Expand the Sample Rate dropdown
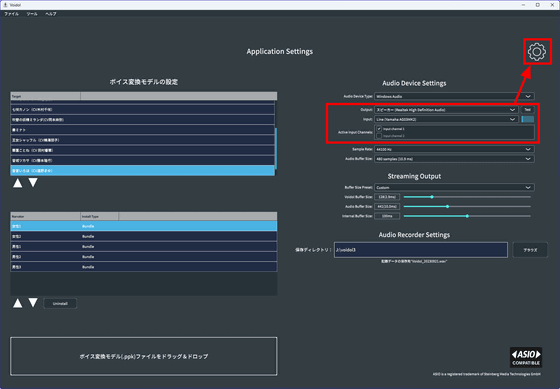Screen dimensions: 560x389 coord(454,149)
